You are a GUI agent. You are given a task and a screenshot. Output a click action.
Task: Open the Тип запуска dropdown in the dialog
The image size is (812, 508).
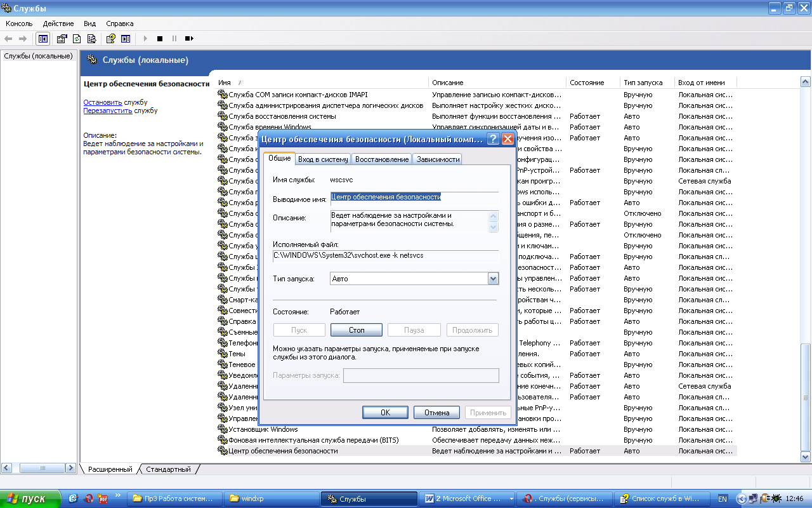pos(493,279)
